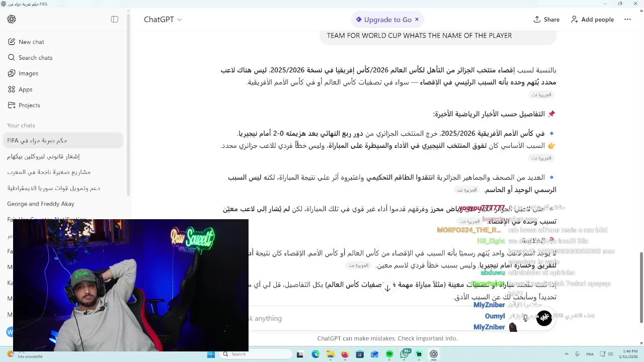Open WhatsApp with 99+ badge
Viewport: 644px width, 362px height.
(405, 354)
